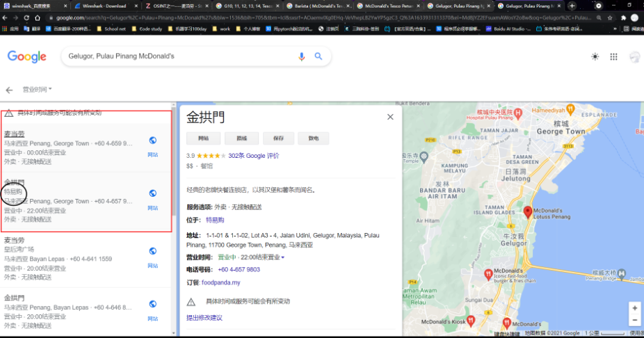Select the McDonald's Iconic fast-food map pin
644x338 pixels.
pos(488,274)
